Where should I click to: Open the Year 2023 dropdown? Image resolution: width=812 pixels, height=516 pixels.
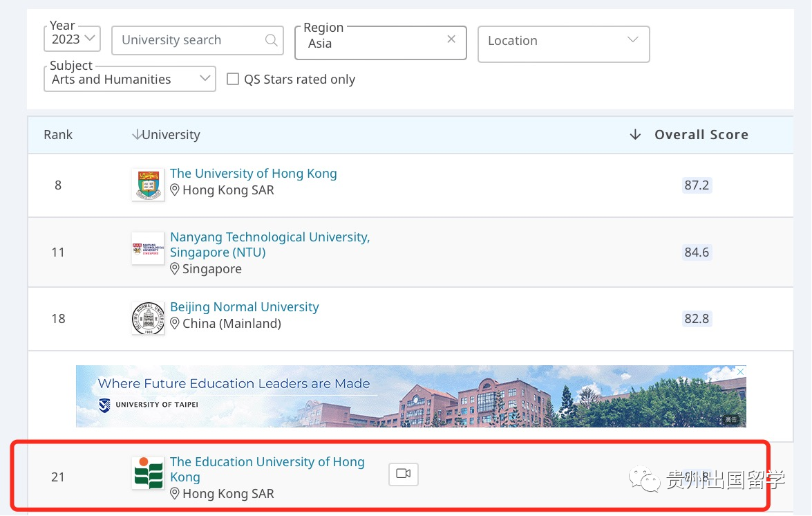(72, 39)
